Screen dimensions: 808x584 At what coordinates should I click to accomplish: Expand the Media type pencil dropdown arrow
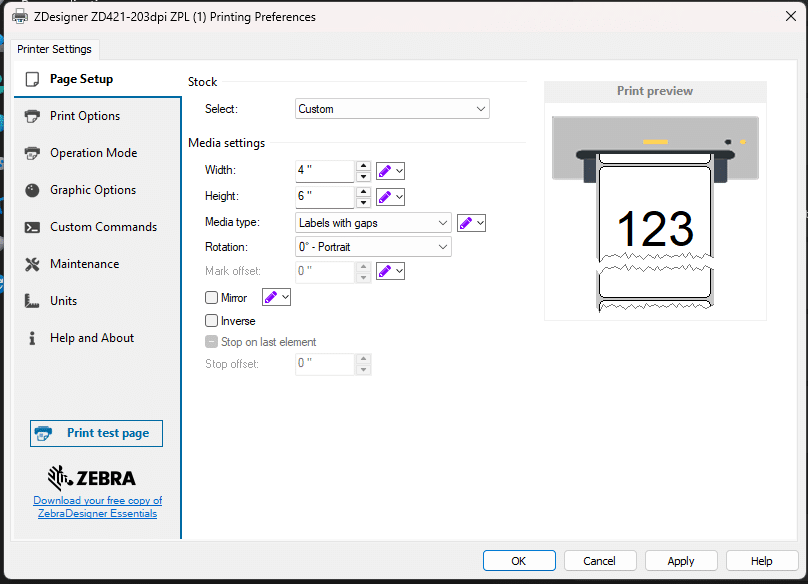[480, 223]
